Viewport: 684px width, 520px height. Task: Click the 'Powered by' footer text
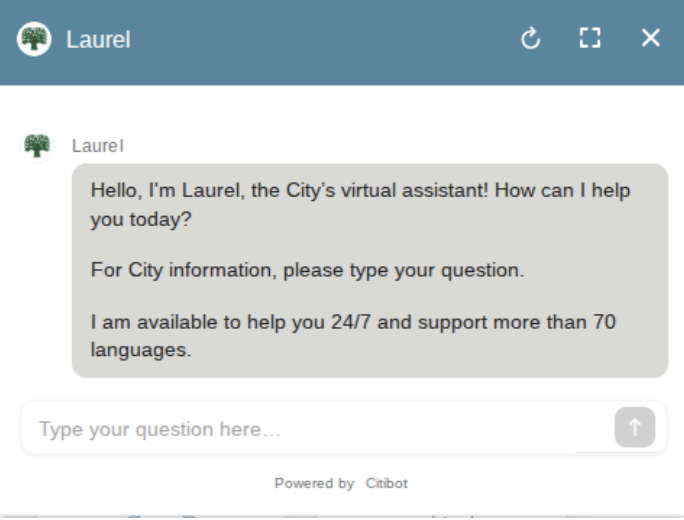[x=314, y=483]
